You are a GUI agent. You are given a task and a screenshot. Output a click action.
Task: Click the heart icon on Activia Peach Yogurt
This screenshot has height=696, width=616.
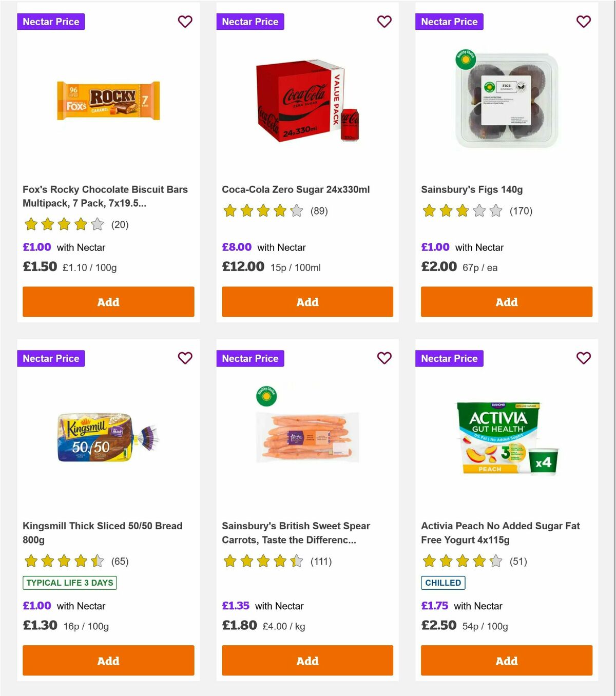tap(583, 358)
